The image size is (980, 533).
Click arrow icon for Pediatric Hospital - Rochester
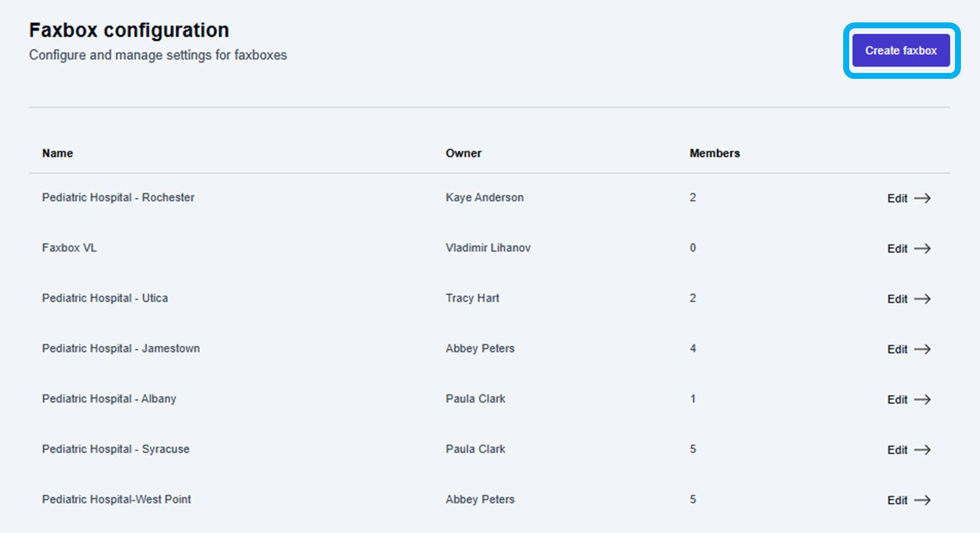coord(923,198)
